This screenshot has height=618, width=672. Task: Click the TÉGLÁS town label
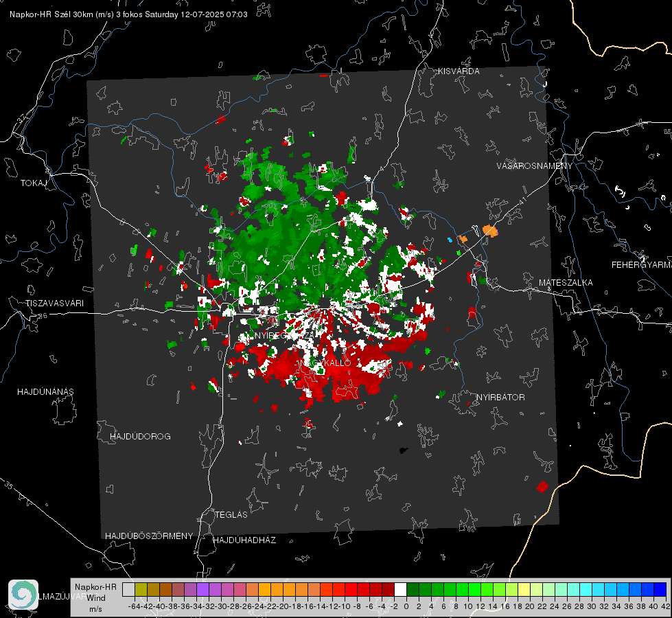point(231,515)
